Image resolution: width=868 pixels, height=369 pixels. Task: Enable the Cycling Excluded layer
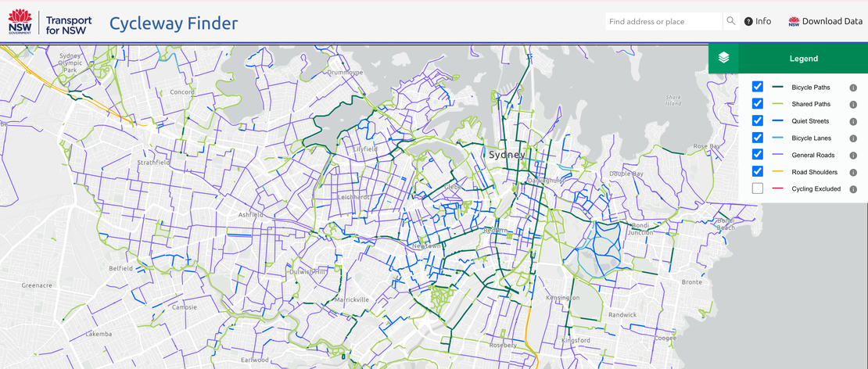pos(758,188)
